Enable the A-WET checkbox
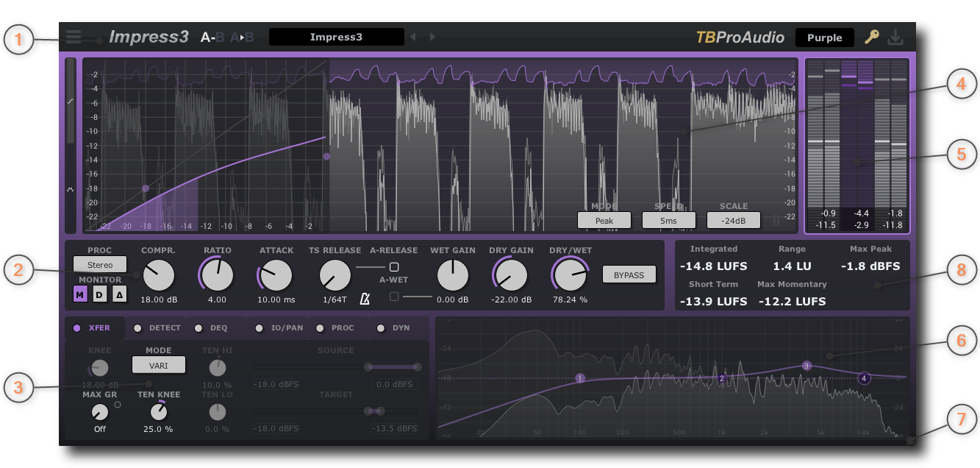The width and height of the screenshot is (980, 468). click(x=394, y=297)
